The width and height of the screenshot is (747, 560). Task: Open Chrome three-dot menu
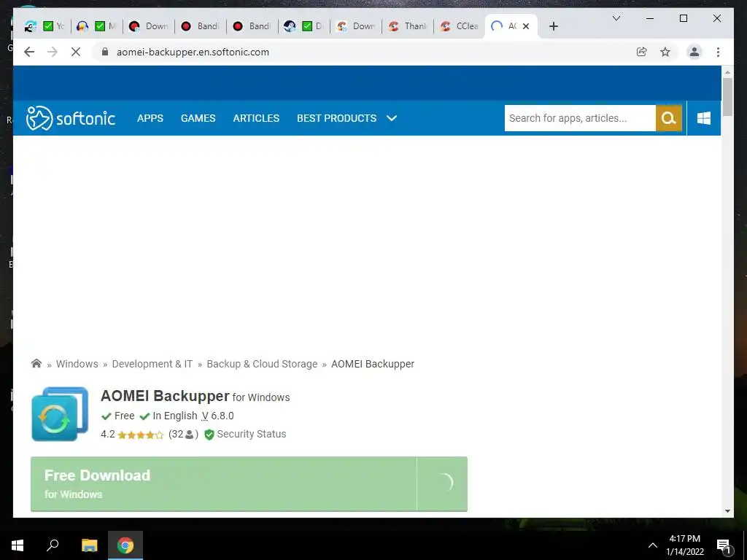[x=718, y=52]
